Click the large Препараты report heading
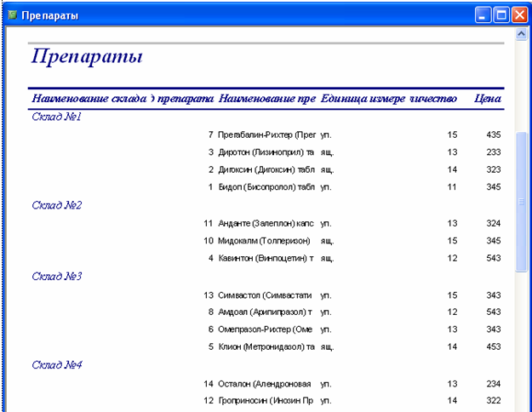The height and width of the screenshot is (412, 532). (x=87, y=58)
